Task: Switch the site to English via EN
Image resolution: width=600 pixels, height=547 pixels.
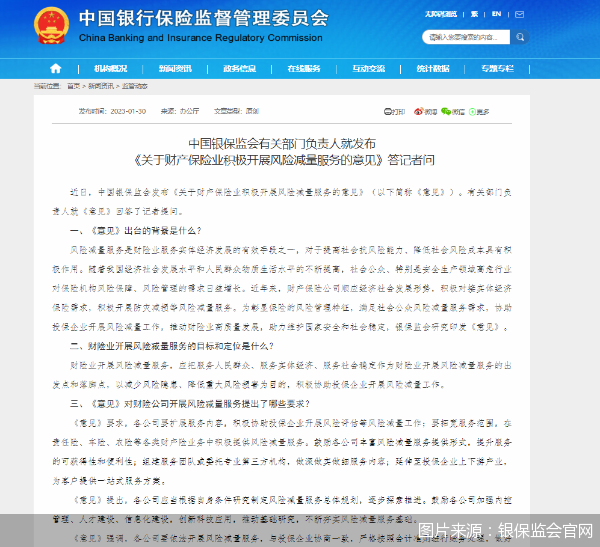Action: (x=496, y=14)
